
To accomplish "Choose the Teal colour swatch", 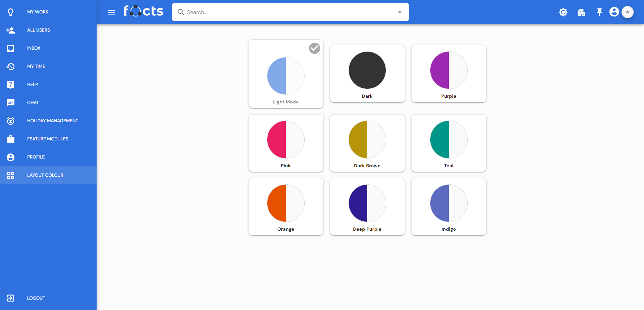I will point(448,143).
